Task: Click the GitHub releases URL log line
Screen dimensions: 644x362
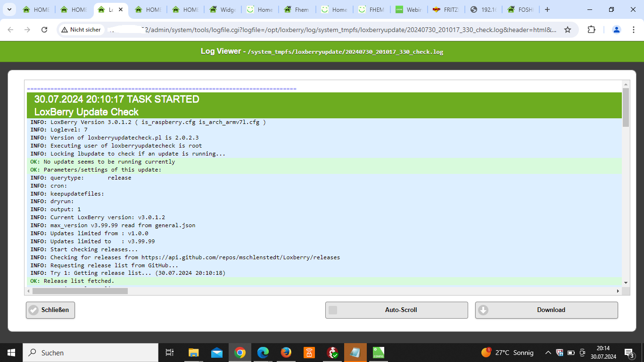Action: [324, 257]
